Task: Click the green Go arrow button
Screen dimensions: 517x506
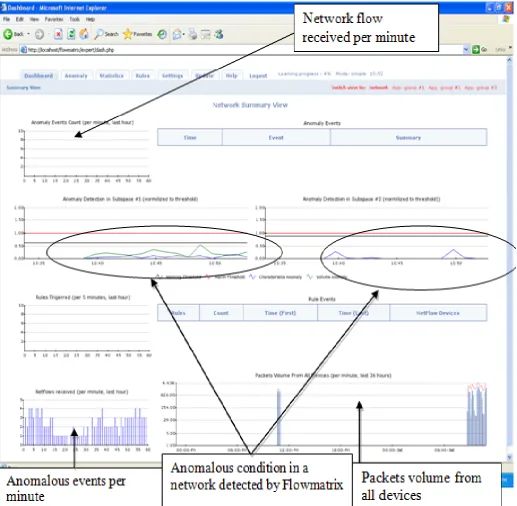Action: pyautogui.click(x=476, y=49)
